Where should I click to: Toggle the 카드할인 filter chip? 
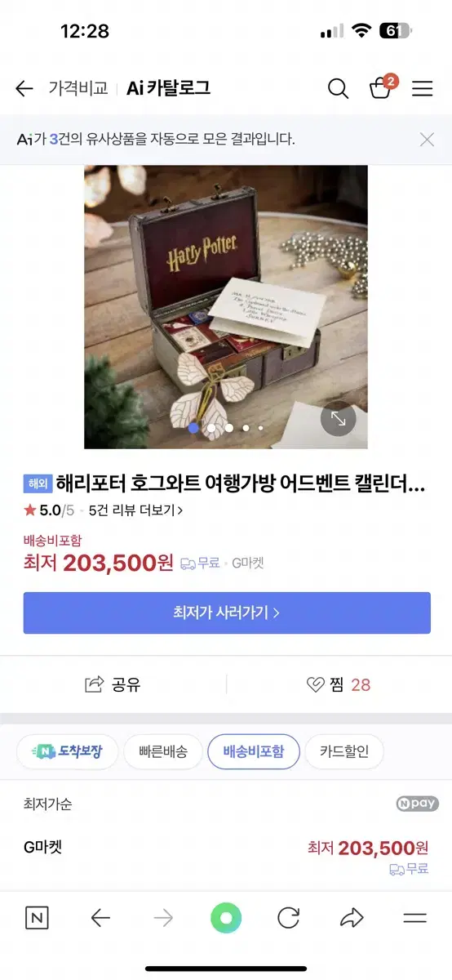344,751
